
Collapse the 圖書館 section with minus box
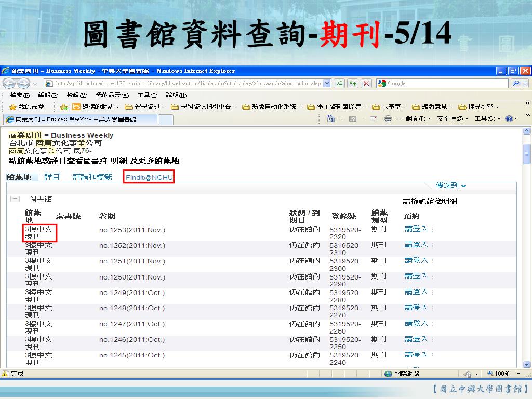(x=15, y=199)
